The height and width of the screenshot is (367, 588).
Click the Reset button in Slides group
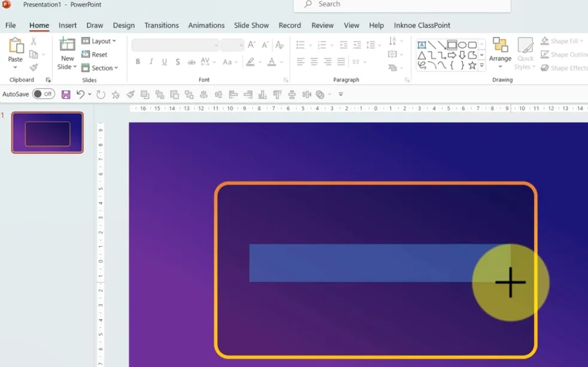95,54
